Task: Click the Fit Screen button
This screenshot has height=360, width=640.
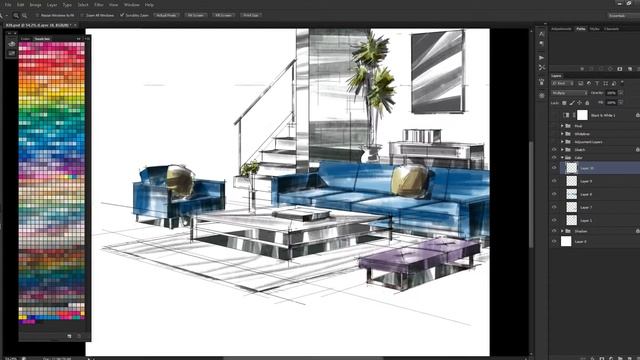Action: [x=196, y=16]
